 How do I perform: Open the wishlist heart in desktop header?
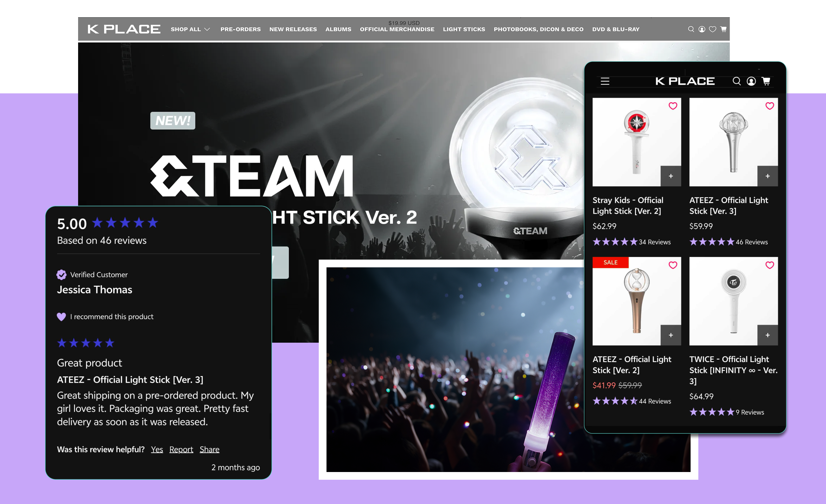712,29
